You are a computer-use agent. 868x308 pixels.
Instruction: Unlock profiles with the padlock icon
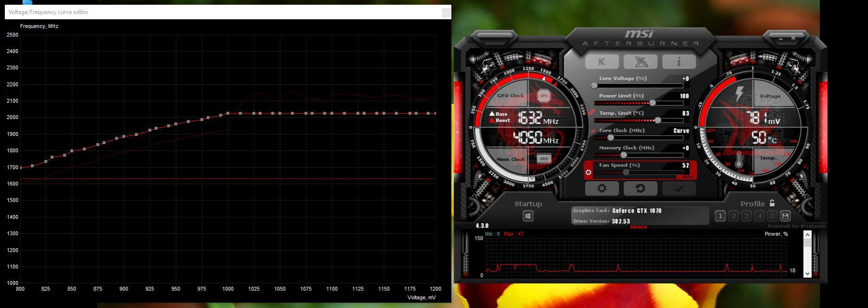coord(772,203)
